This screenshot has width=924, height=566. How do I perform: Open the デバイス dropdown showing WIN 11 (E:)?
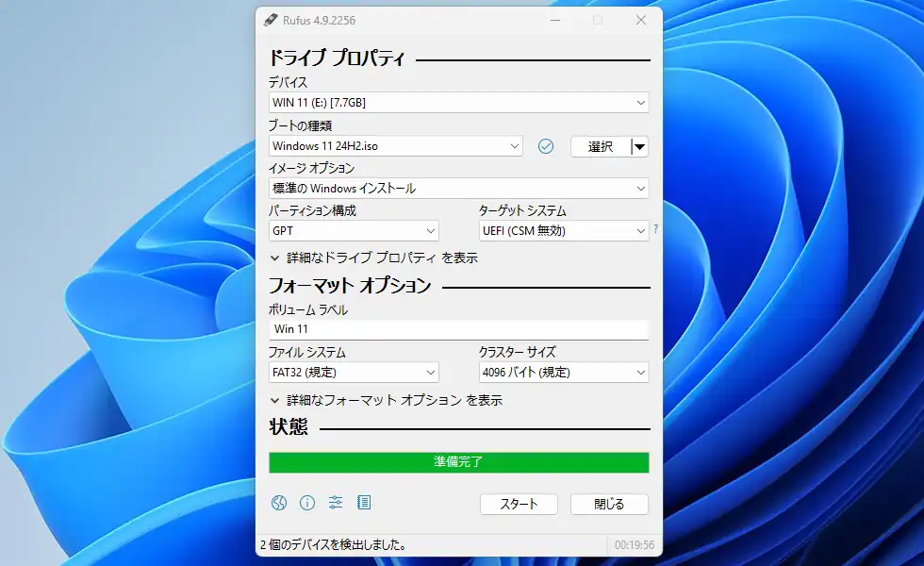point(458,103)
